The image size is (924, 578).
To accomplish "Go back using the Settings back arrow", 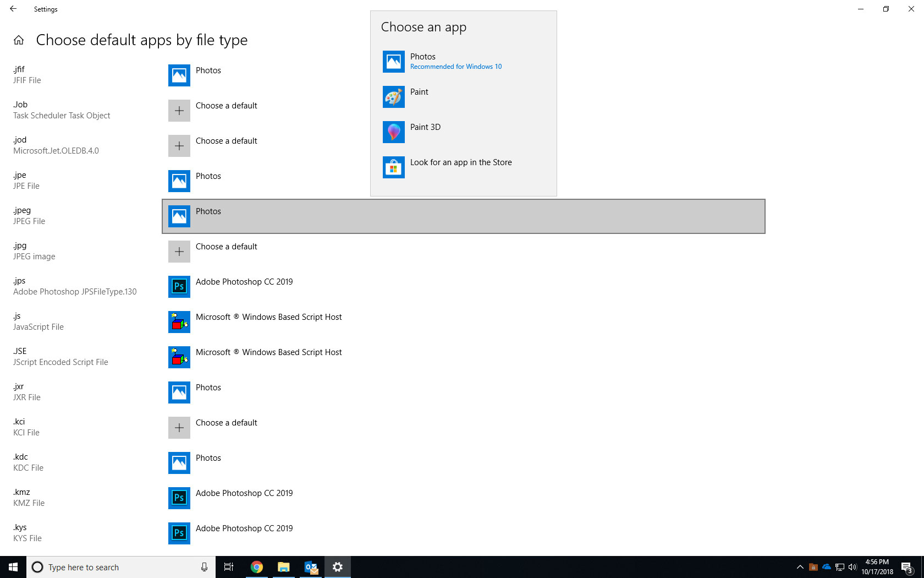I will (13, 9).
